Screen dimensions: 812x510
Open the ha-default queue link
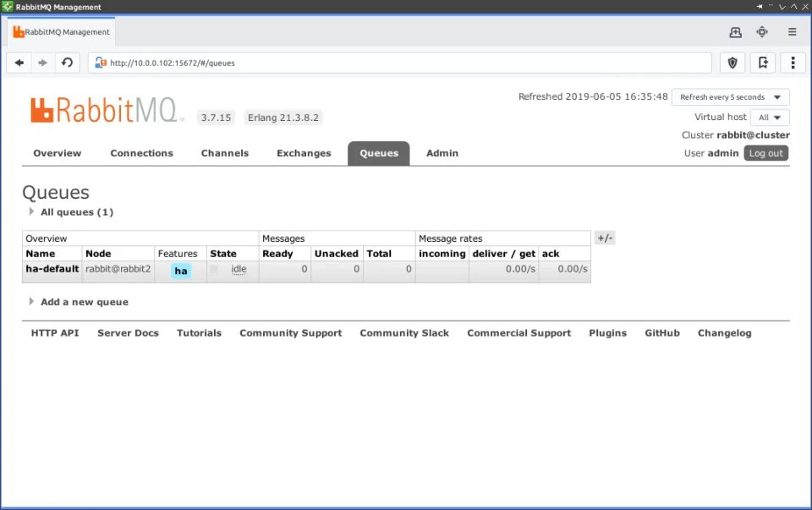tap(52, 269)
